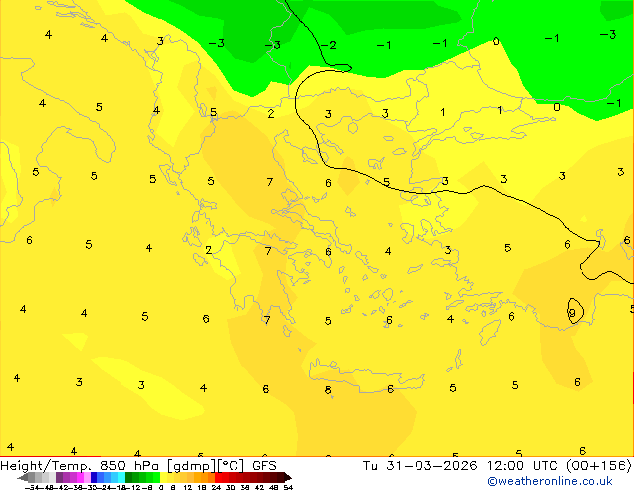The width and height of the screenshot is (634, 490).
Task: Click the temperature value 9 inside closed contour
Action: pos(572,313)
